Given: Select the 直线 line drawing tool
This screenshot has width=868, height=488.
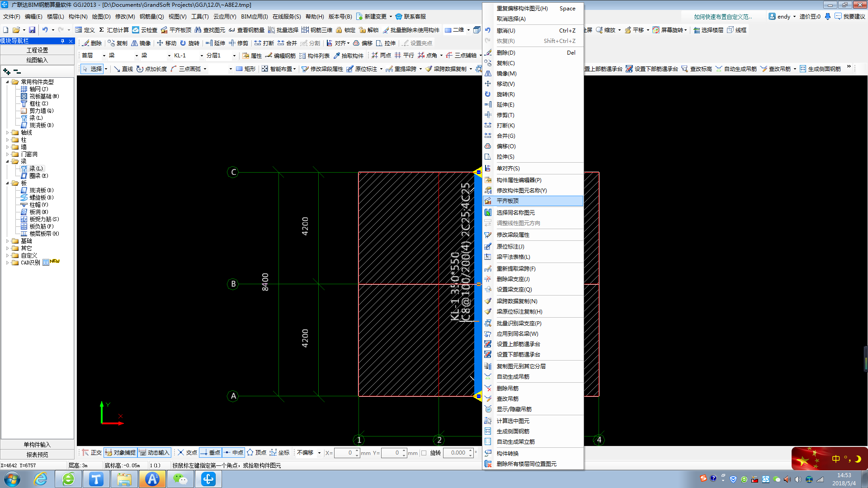Looking at the screenshot, I should pos(123,69).
